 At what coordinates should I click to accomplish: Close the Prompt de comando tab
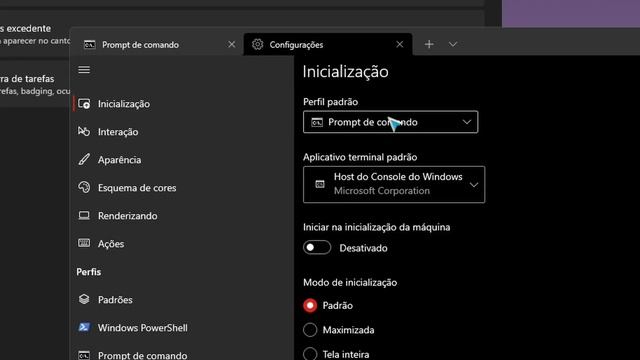tap(231, 44)
